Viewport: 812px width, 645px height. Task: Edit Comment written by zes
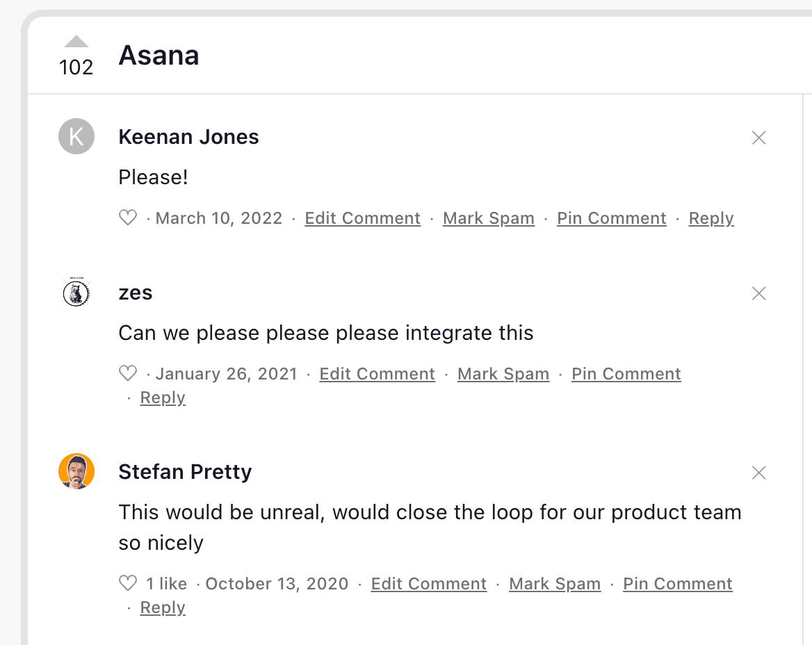pos(377,374)
